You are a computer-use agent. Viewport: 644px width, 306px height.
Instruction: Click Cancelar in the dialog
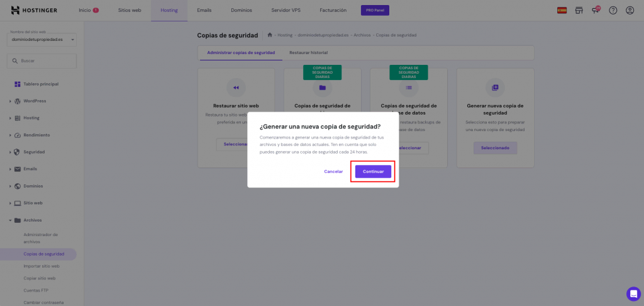333,171
